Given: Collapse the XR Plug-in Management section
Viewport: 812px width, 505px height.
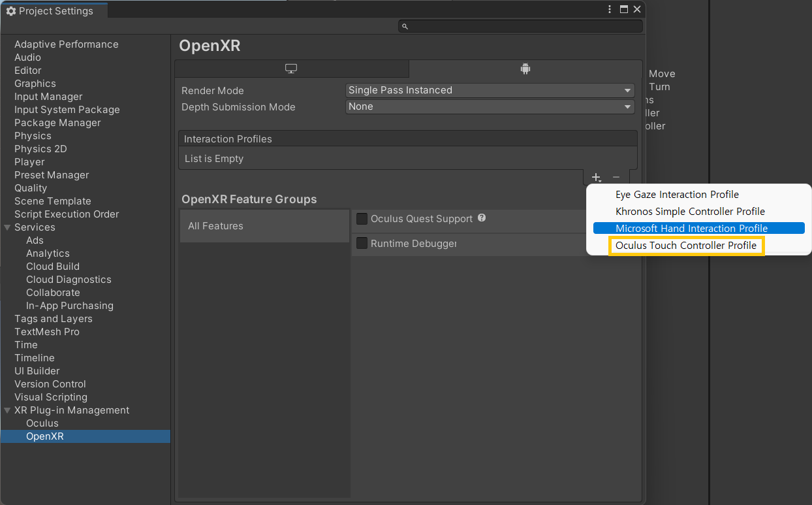Looking at the screenshot, I should pyautogui.click(x=7, y=410).
